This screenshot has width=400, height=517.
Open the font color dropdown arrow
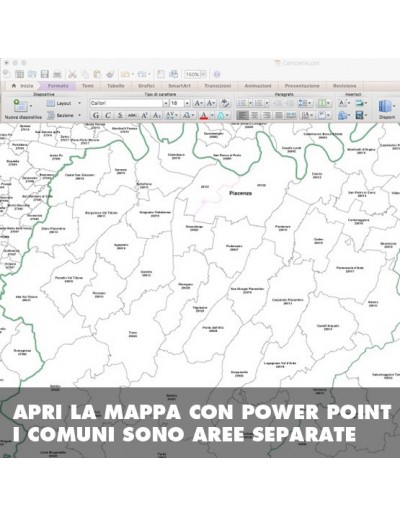[212, 115]
